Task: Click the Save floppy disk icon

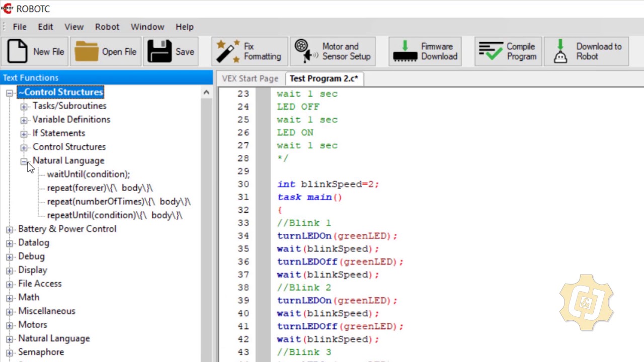Action: 159,51
